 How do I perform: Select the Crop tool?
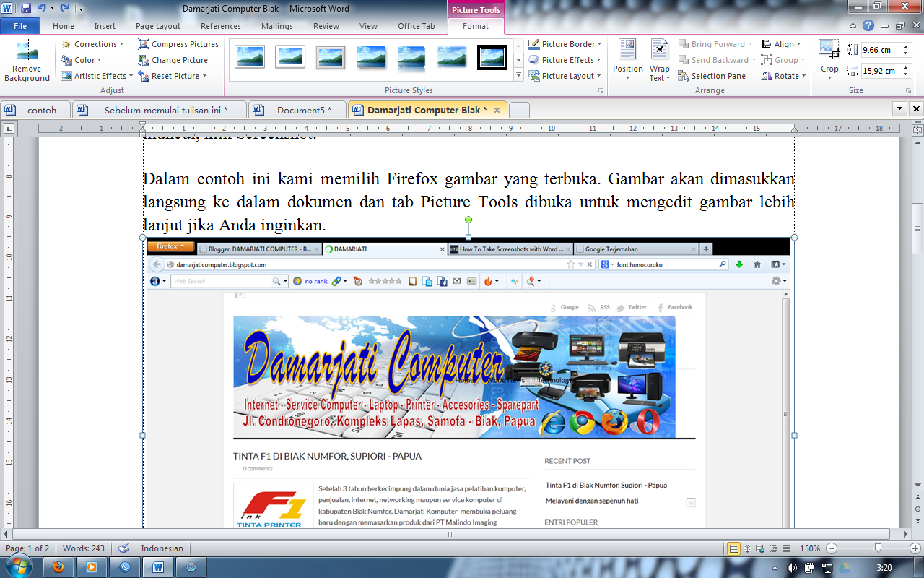[829, 61]
